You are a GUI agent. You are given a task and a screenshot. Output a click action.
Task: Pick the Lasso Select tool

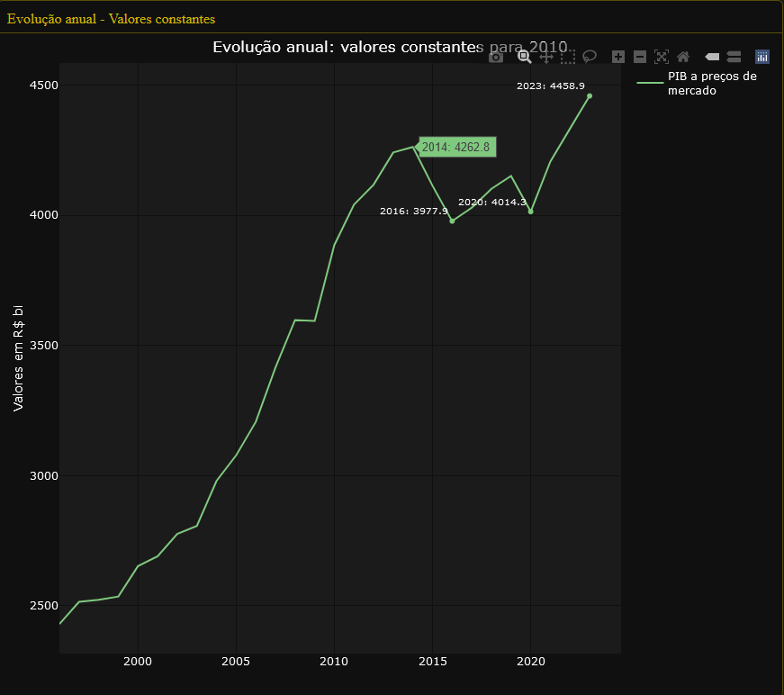590,57
